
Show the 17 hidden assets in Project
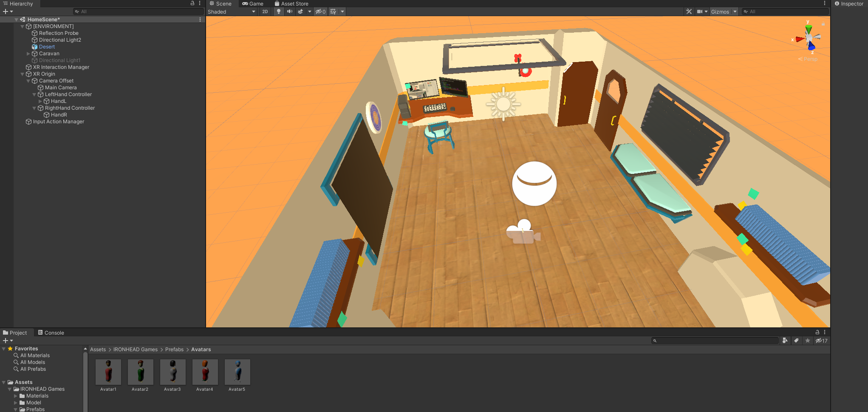(x=821, y=341)
